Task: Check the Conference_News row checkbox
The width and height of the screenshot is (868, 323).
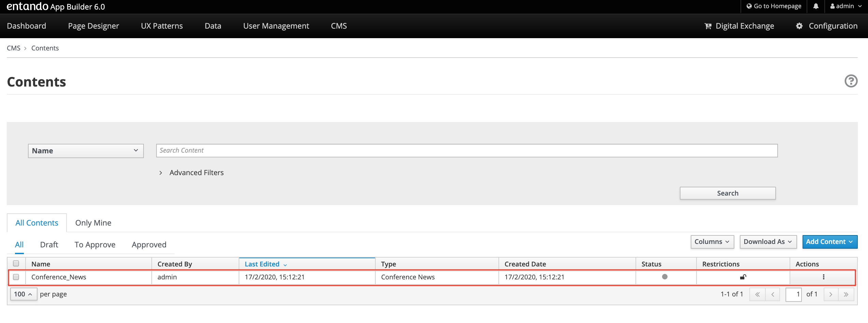Action: click(16, 277)
